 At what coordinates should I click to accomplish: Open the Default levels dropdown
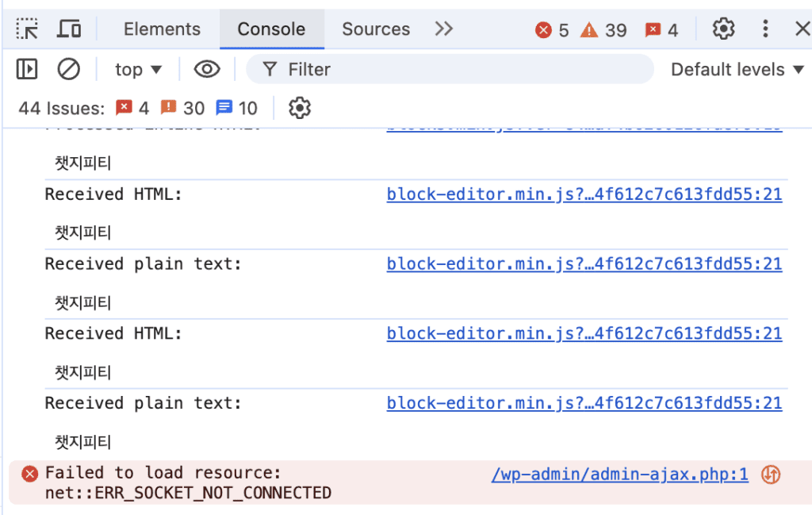tap(737, 69)
